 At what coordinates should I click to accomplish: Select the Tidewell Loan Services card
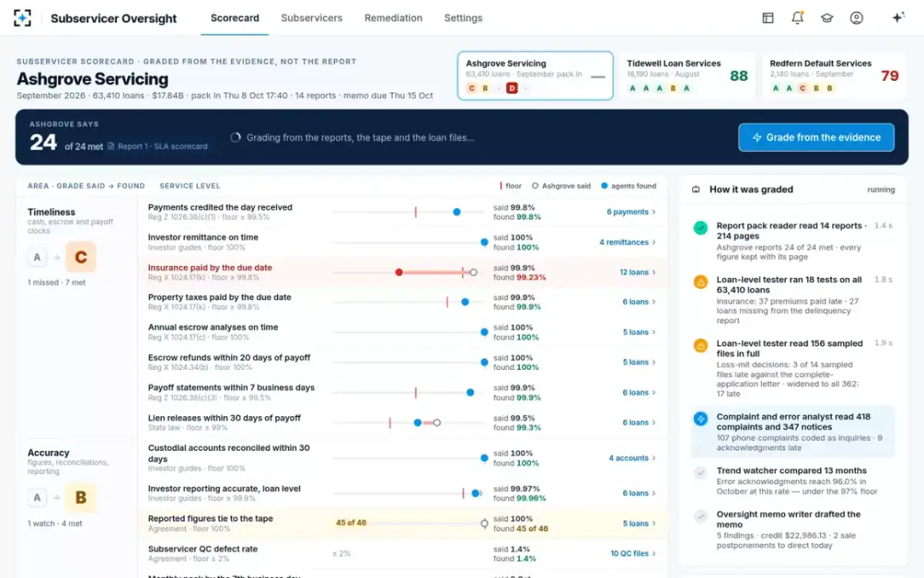point(688,76)
